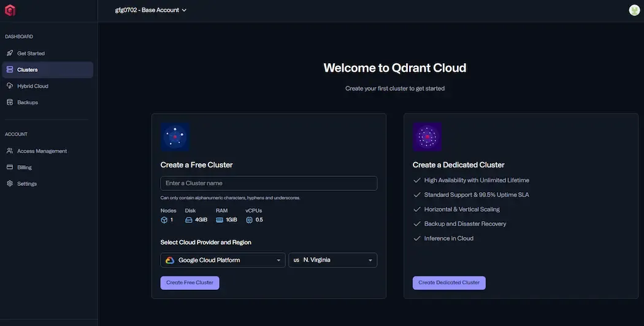Image resolution: width=644 pixels, height=326 pixels.
Task: Click the Billing card icon
Action: coord(10,168)
